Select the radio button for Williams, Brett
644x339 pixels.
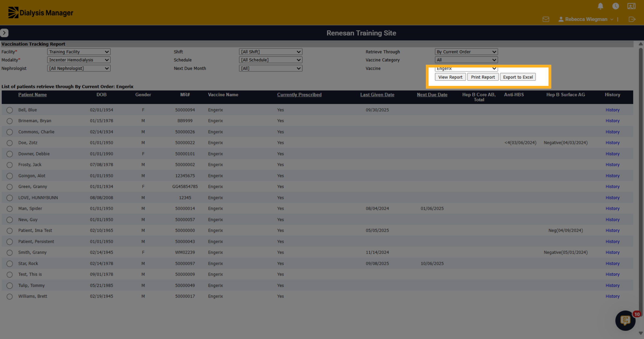tap(10, 297)
